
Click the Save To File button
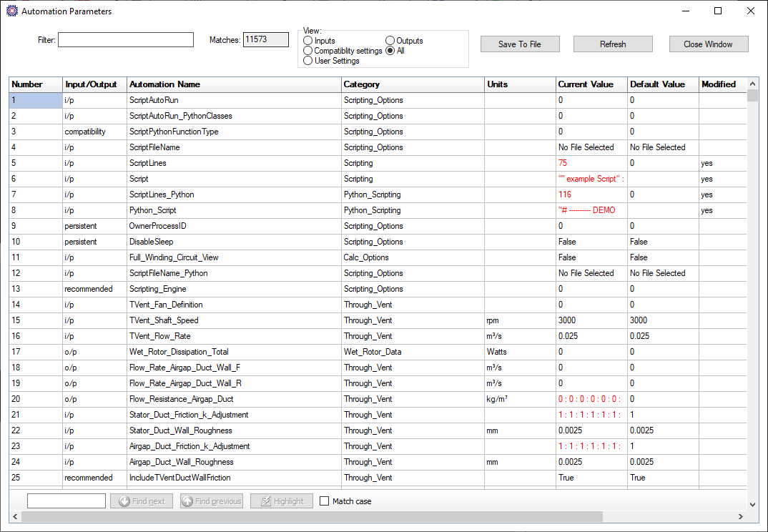point(520,44)
